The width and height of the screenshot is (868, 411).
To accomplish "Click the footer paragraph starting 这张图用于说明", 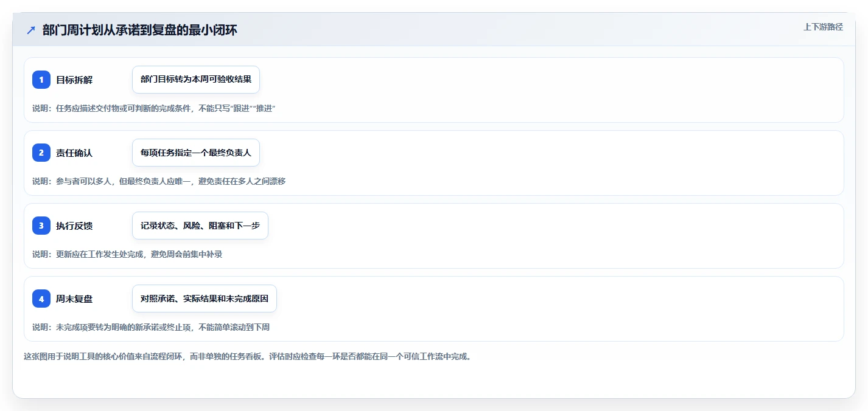I will [247, 356].
